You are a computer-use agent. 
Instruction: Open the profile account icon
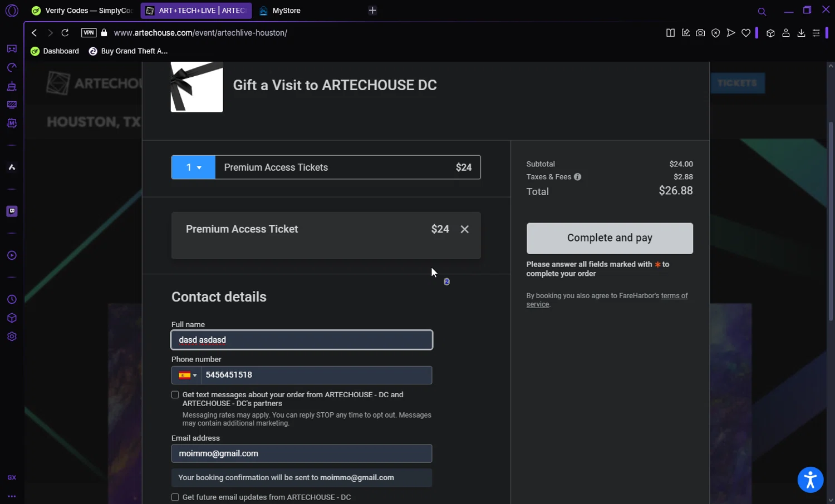tap(786, 33)
